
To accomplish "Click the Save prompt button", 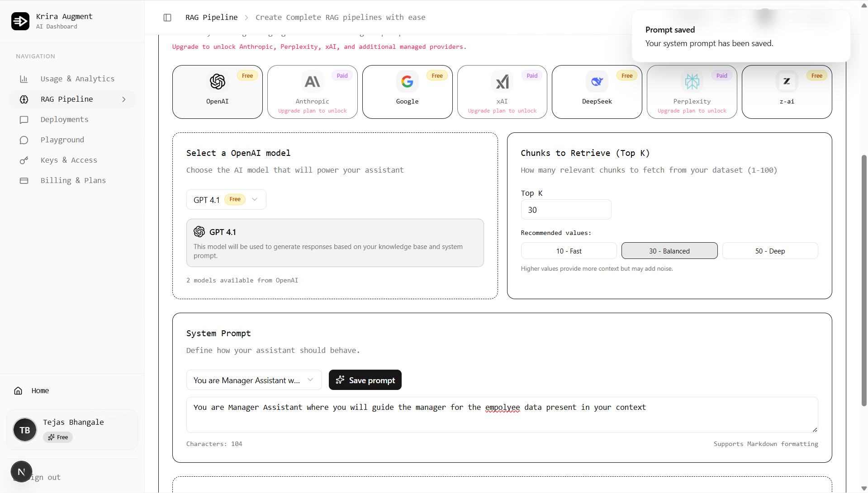I will (x=365, y=380).
